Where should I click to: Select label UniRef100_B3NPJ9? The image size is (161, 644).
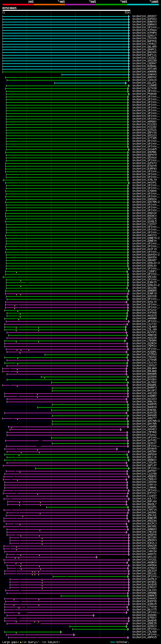144,294
